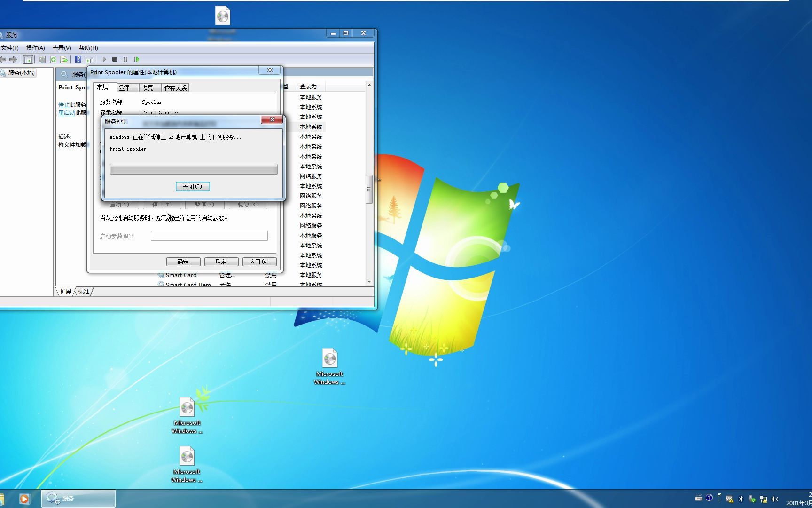Viewport: 812px width, 508px height.
Task: Open the 文件(F) menu
Action: [9, 48]
